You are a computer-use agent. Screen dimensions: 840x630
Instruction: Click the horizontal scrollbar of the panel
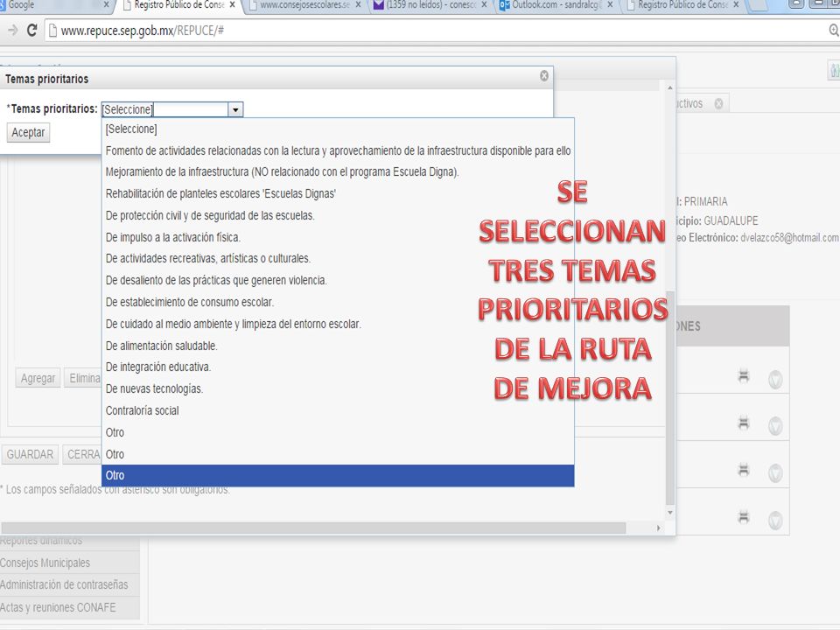coord(313,528)
